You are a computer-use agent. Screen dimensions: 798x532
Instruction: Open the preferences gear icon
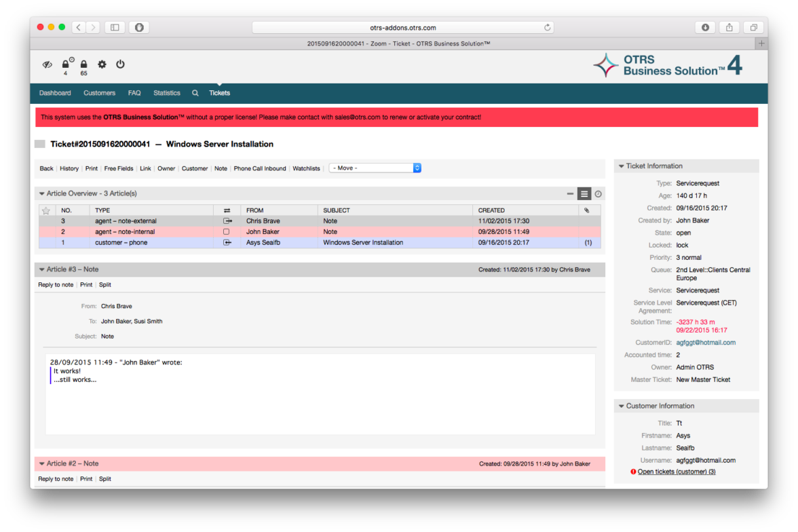(x=102, y=64)
